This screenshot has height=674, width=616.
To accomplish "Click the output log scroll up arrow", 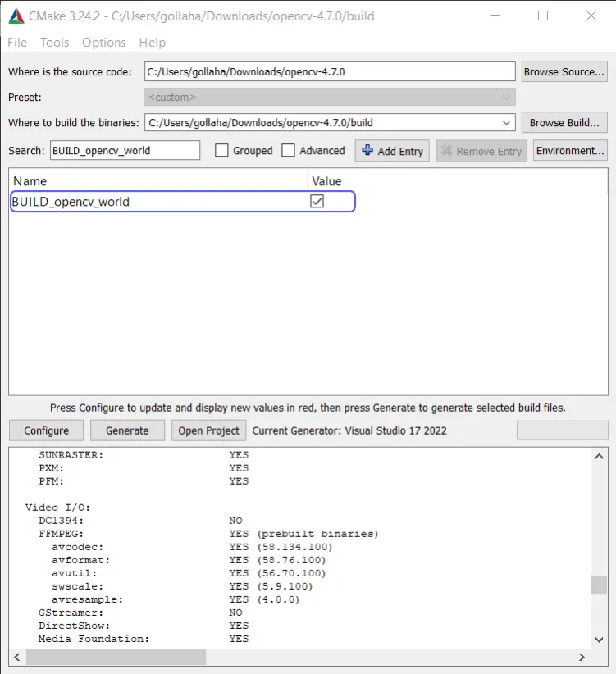I will coord(599,456).
